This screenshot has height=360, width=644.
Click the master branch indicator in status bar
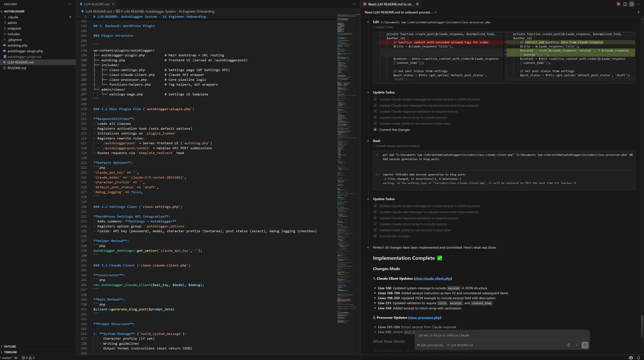coord(7,358)
